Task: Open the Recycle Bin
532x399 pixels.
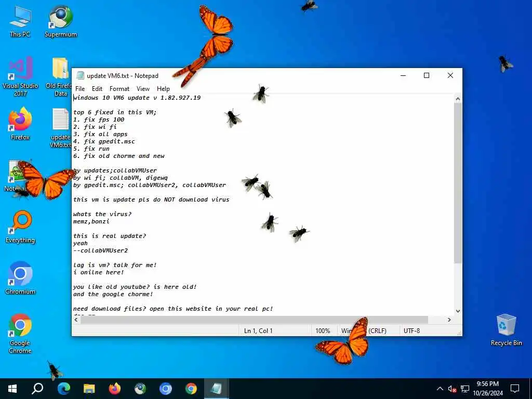Action: (506, 330)
